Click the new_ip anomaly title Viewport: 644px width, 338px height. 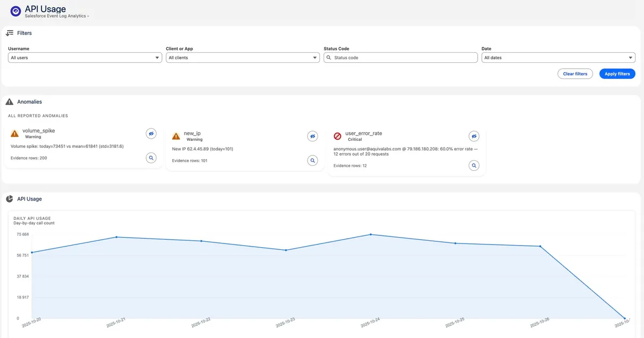click(192, 133)
